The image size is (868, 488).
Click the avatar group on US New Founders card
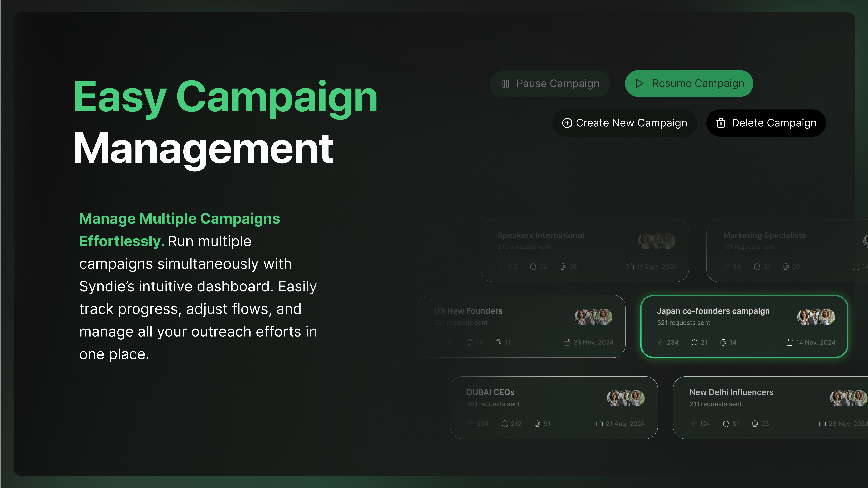[x=593, y=317]
